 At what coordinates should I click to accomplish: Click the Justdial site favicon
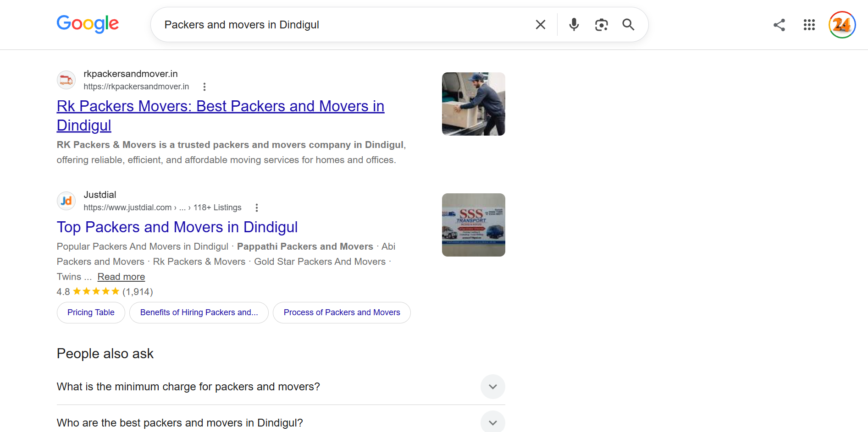coord(66,201)
